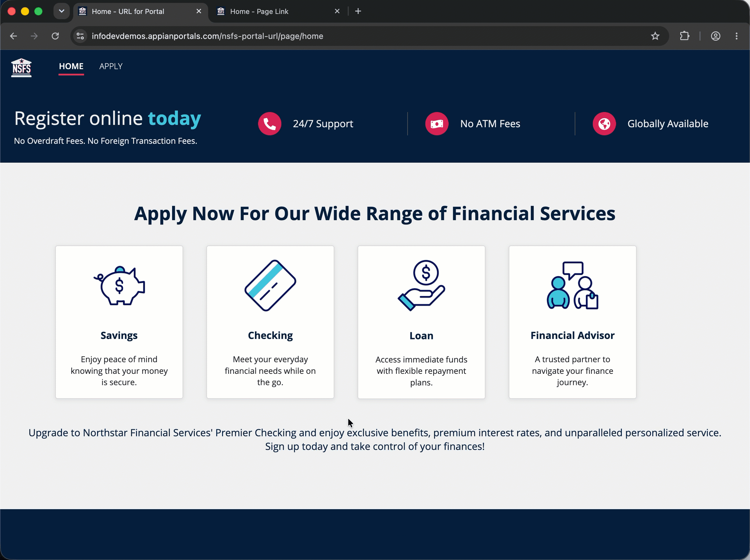Click the Apply Now For Our Wide Range heading
The image size is (750, 560).
pos(375,214)
